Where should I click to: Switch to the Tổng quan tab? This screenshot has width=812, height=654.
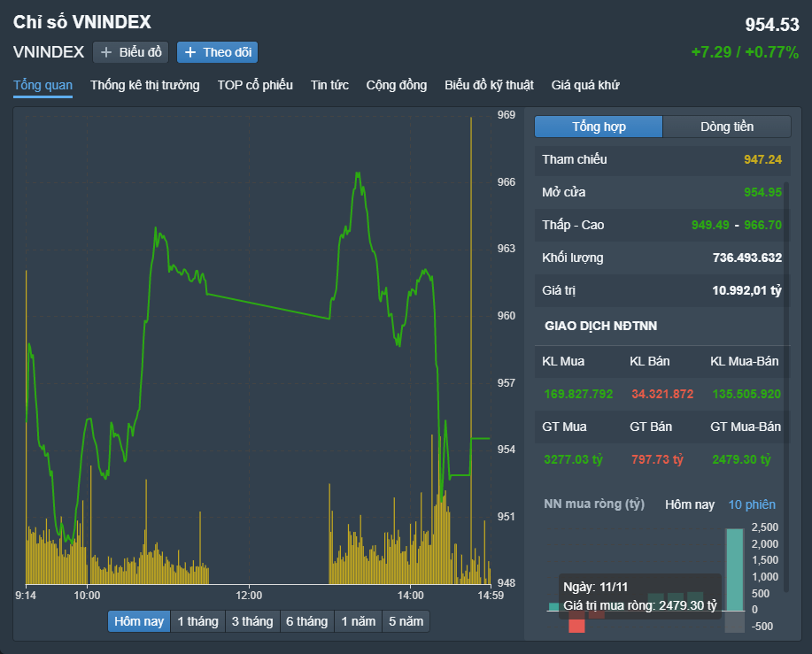pos(43,85)
